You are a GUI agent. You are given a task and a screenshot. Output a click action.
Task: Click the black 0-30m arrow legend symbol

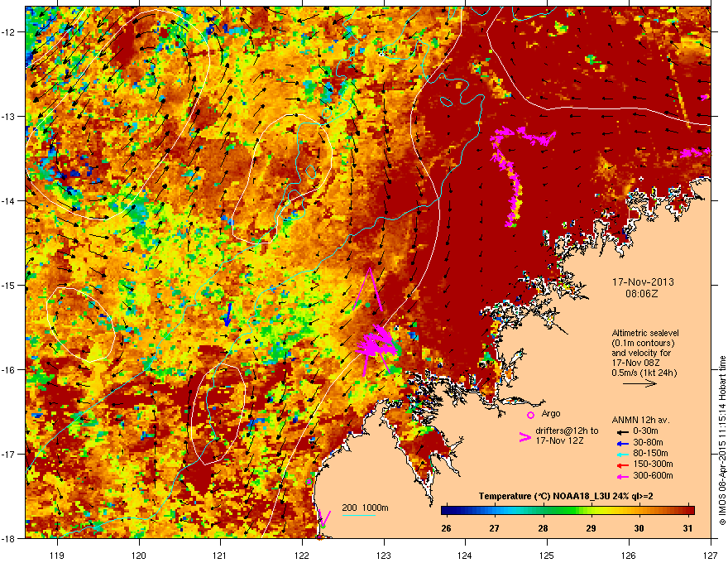click(624, 431)
